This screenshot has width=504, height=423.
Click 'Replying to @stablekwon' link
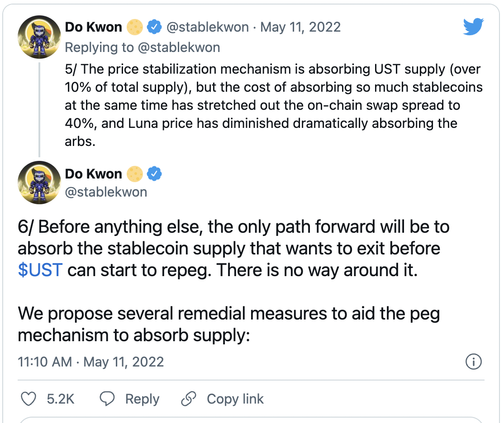pyautogui.click(x=143, y=47)
